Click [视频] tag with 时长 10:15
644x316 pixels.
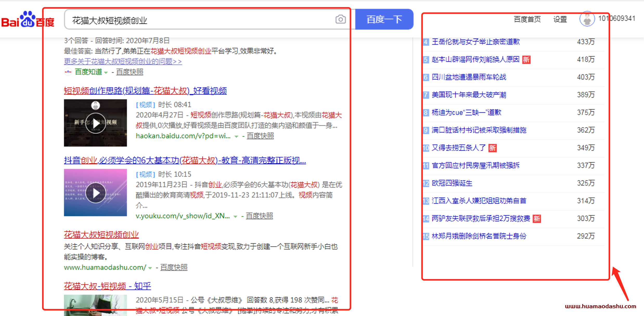(145, 174)
